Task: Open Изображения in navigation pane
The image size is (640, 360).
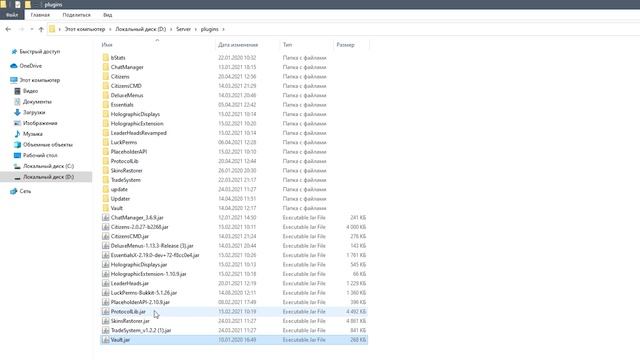Action: [x=40, y=123]
